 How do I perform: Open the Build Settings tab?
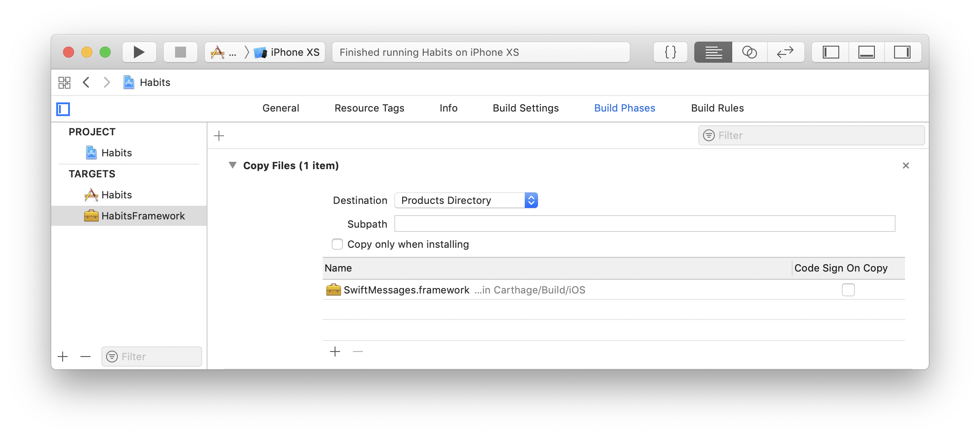click(526, 108)
